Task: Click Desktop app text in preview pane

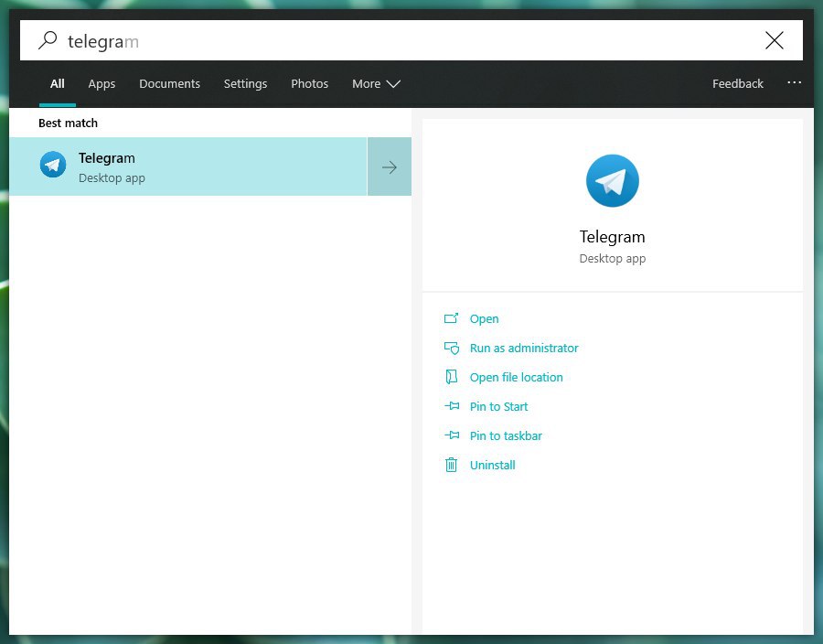Action: coord(612,258)
